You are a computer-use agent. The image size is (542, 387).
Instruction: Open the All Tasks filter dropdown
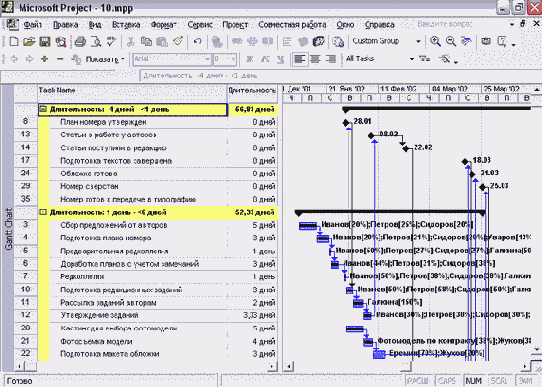[412, 59]
